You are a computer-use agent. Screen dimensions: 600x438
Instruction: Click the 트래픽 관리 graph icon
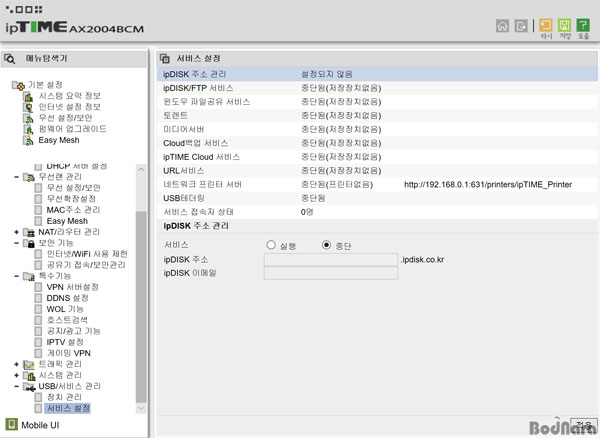click(29, 365)
